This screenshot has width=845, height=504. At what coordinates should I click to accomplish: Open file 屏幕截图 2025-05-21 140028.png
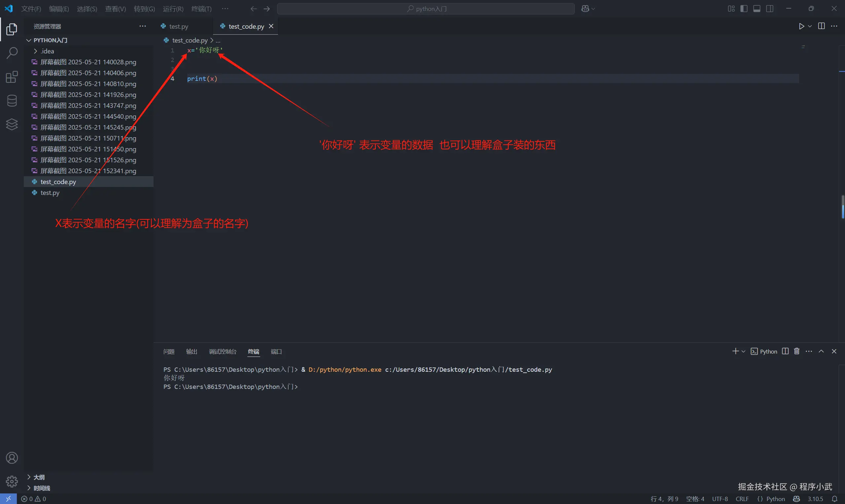pyautogui.click(x=88, y=62)
